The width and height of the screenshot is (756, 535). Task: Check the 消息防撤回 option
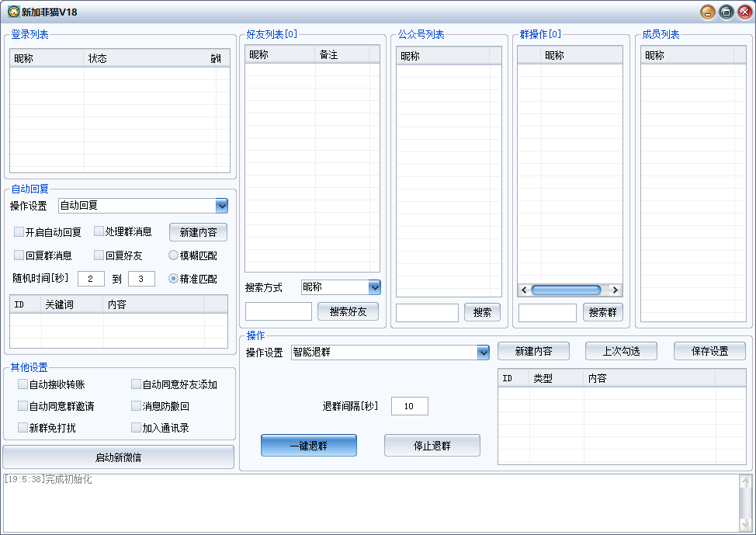pos(137,406)
